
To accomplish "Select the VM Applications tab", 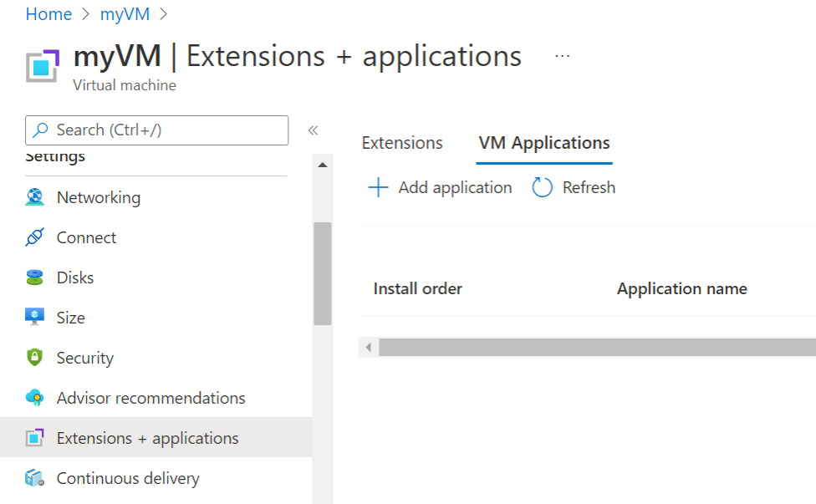I will pyautogui.click(x=544, y=143).
